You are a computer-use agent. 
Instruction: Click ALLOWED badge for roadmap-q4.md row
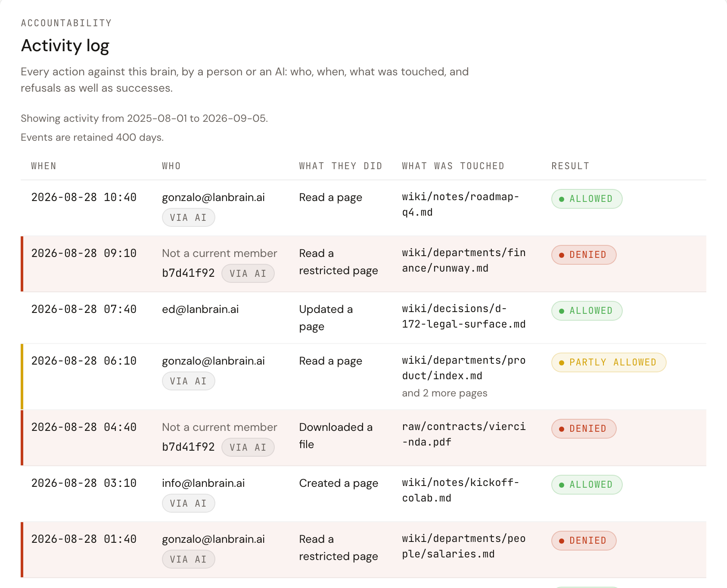(587, 199)
